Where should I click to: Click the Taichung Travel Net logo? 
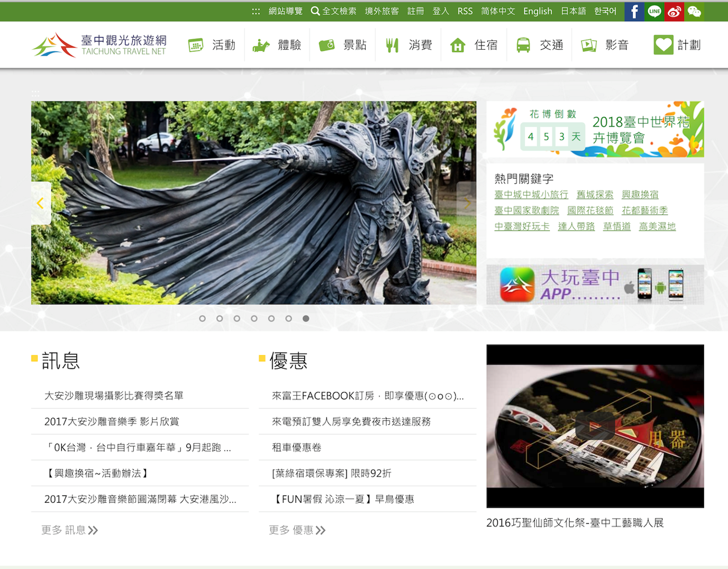pyautogui.click(x=99, y=45)
